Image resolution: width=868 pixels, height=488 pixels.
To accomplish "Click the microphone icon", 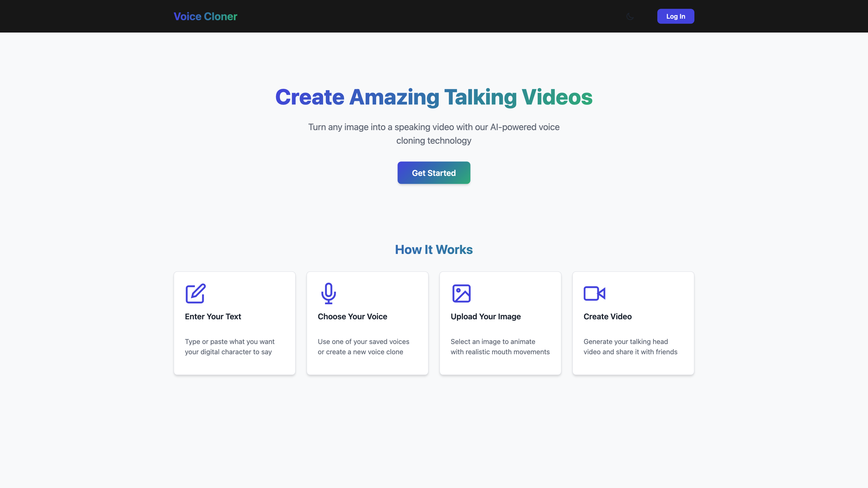I will click(328, 293).
